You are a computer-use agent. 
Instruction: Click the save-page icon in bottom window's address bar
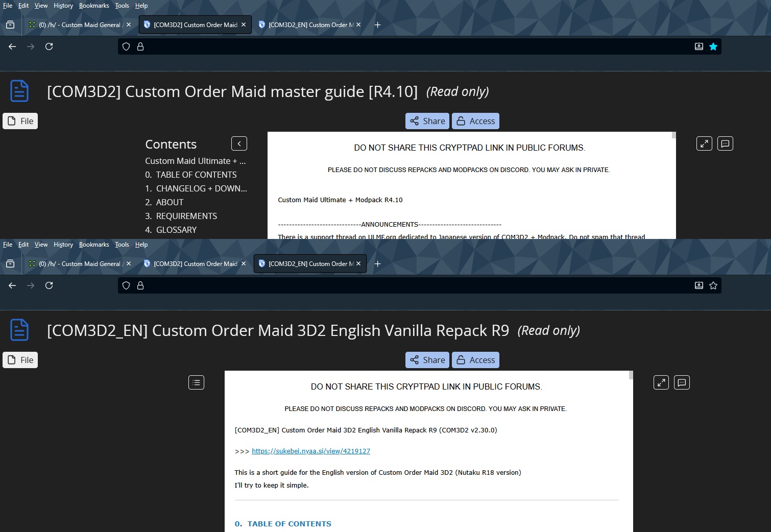tap(699, 285)
